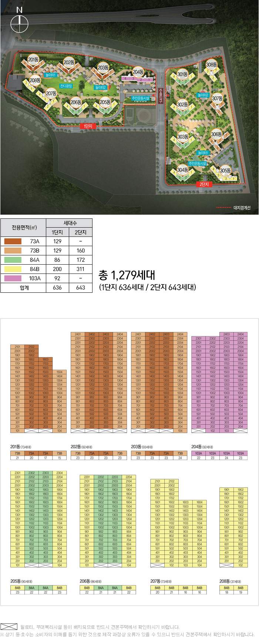Click the red 1단지 label
The height and width of the screenshot is (644, 259).
[88, 126]
